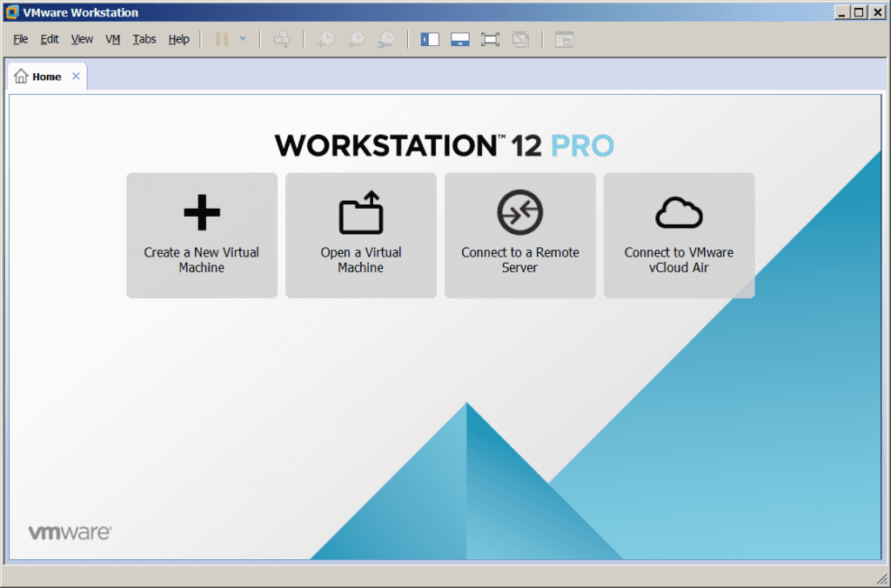This screenshot has height=588, width=891.
Task: Click the suspend/power toolbar icon
Action: pyautogui.click(x=222, y=39)
